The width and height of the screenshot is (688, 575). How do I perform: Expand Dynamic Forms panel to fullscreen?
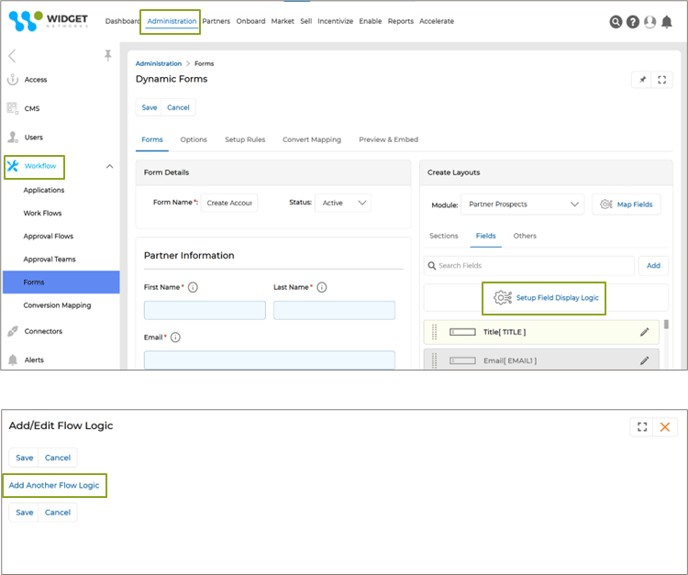click(x=661, y=79)
